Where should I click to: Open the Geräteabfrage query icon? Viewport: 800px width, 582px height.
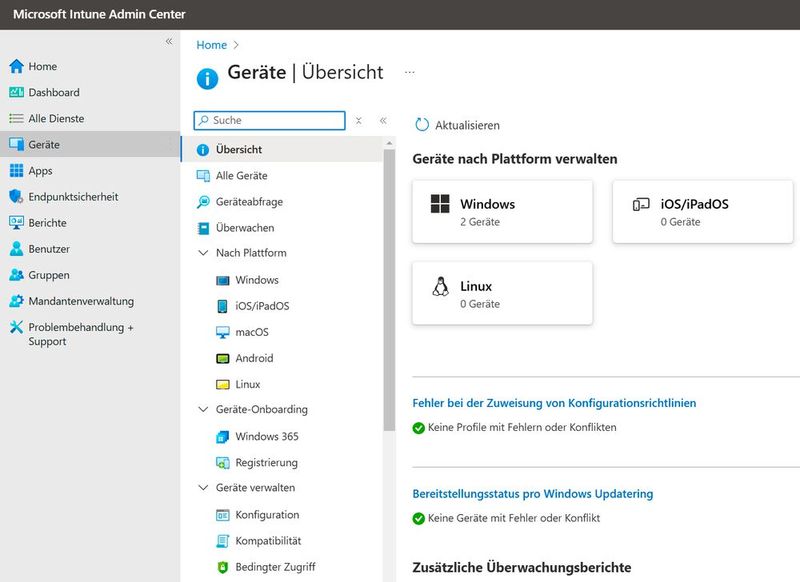coord(203,201)
